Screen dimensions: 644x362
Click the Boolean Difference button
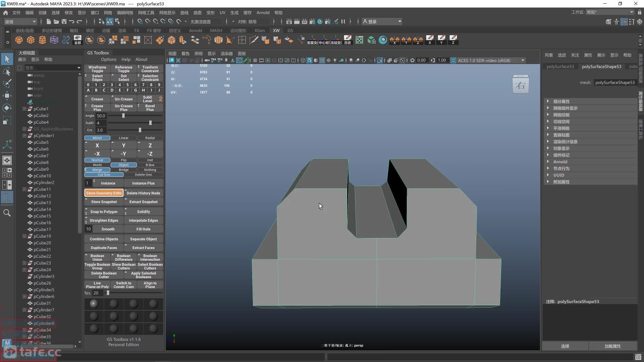click(x=123, y=257)
